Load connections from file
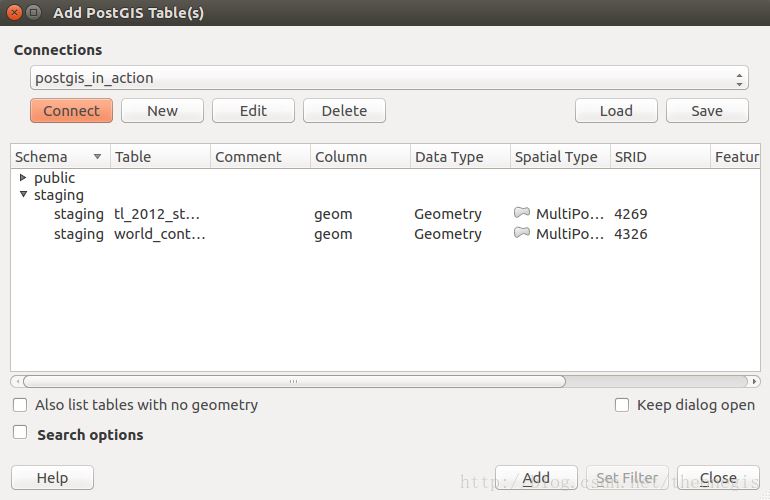The width and height of the screenshot is (770, 500). 616,111
